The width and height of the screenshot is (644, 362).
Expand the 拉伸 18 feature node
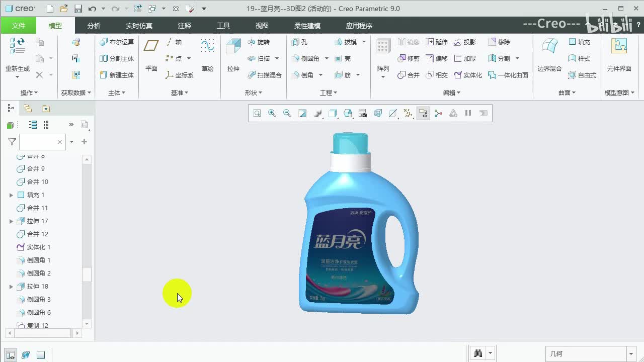click(11, 287)
